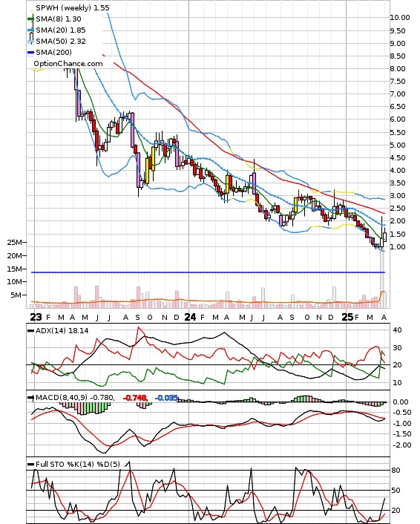
Task: Click the most recent weekly candlestick
Action: [385, 235]
